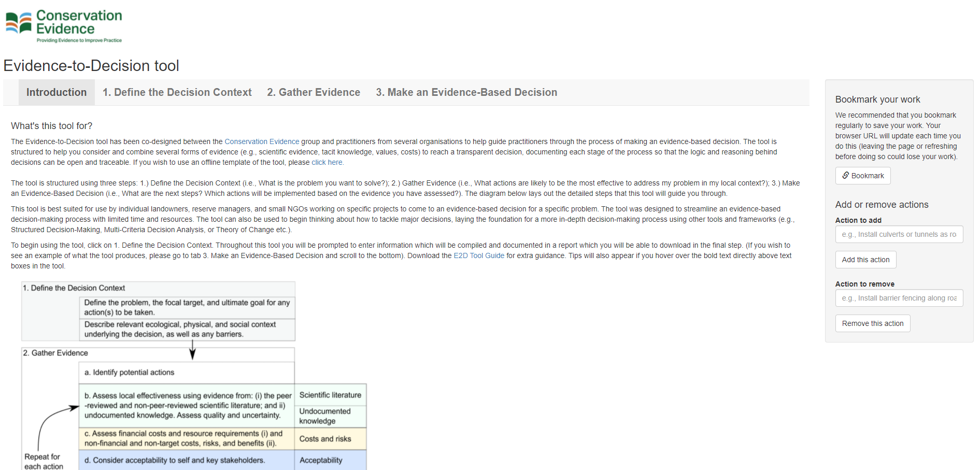Open the E2D Tool Guide link
This screenshot has height=470, width=980.
pos(478,255)
